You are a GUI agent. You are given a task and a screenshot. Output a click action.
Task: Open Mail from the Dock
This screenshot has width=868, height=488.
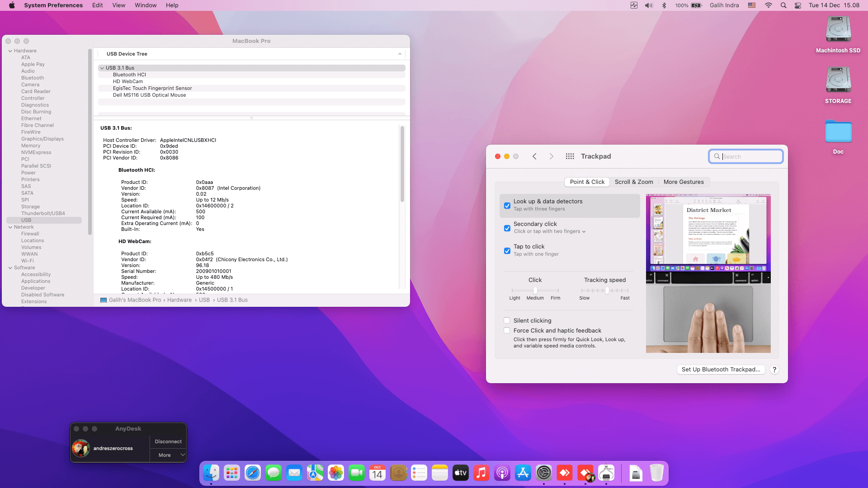294,473
